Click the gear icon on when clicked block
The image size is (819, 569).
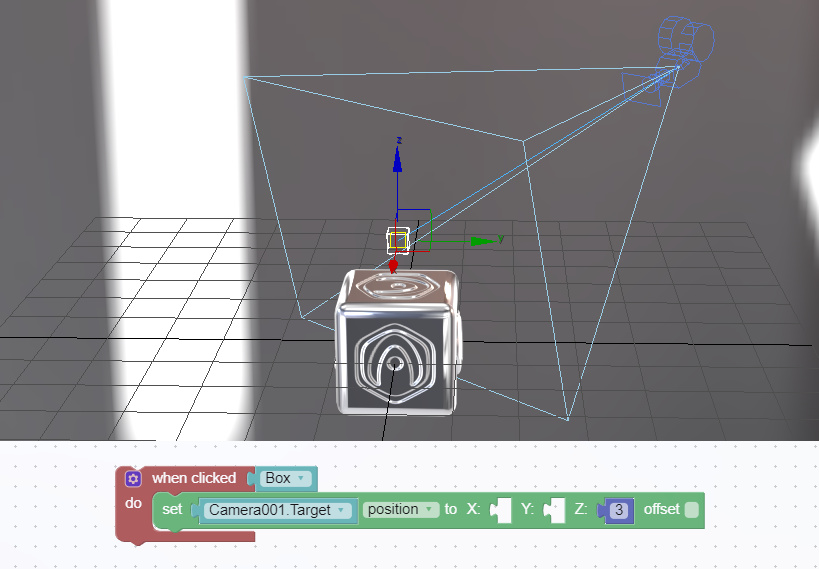(133, 478)
